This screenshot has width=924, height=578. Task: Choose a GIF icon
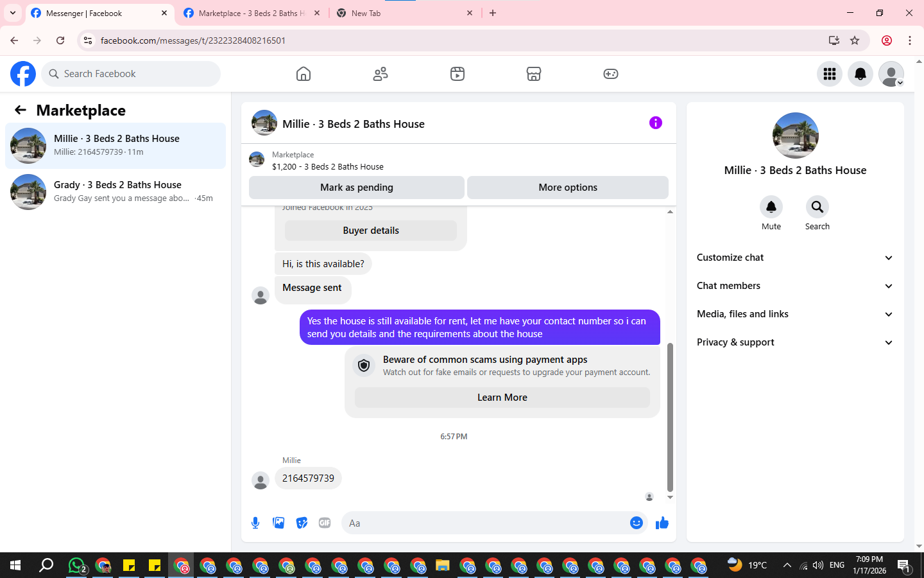coord(325,523)
